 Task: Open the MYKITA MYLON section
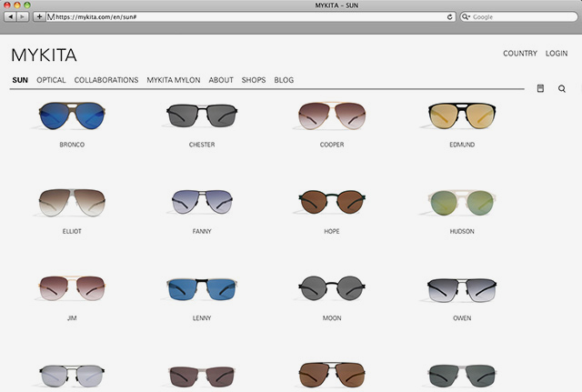(x=174, y=80)
